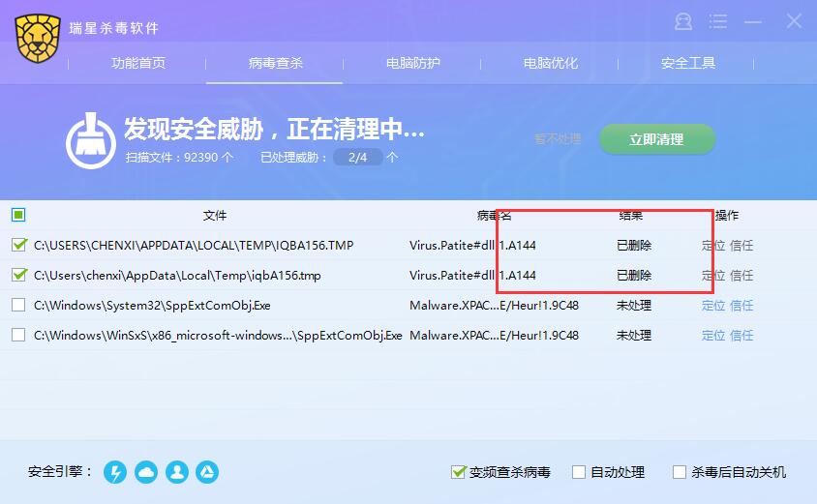Image resolution: width=817 pixels, height=504 pixels.
Task: Click the triangle security engine icon
Action: coord(207,472)
